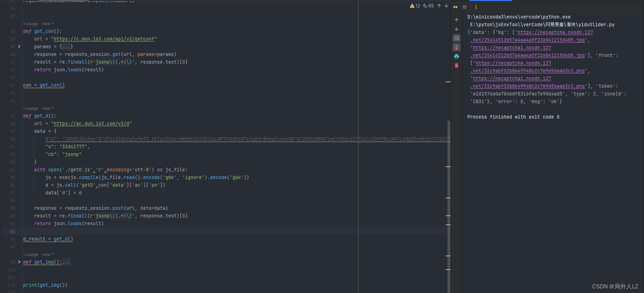Click 'Process finished with exit code 0' text
644x293 pixels.
click(x=513, y=117)
